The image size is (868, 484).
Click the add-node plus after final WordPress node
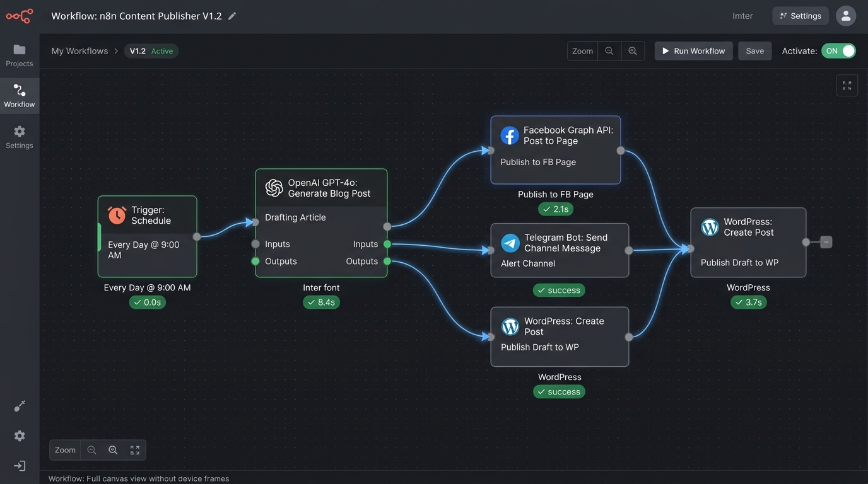[x=826, y=242]
